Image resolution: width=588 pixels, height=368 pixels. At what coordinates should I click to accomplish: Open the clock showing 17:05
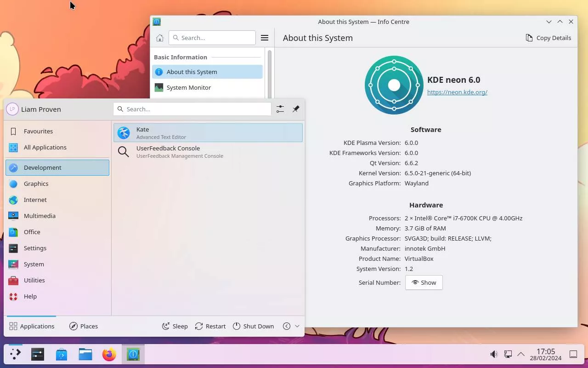[x=546, y=354]
